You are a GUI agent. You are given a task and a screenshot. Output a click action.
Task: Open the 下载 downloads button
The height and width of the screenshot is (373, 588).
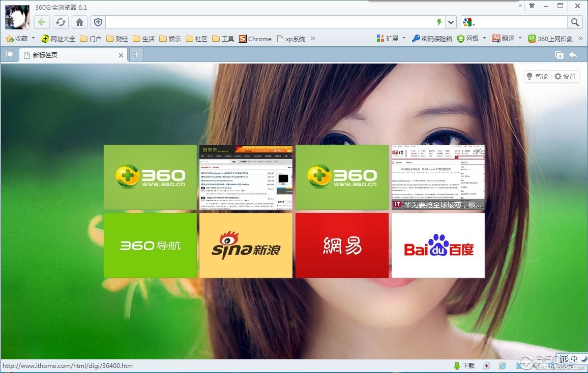coord(464,365)
